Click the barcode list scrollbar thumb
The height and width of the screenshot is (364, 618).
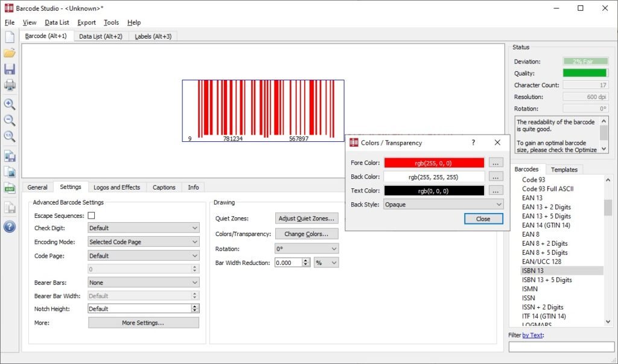click(608, 208)
